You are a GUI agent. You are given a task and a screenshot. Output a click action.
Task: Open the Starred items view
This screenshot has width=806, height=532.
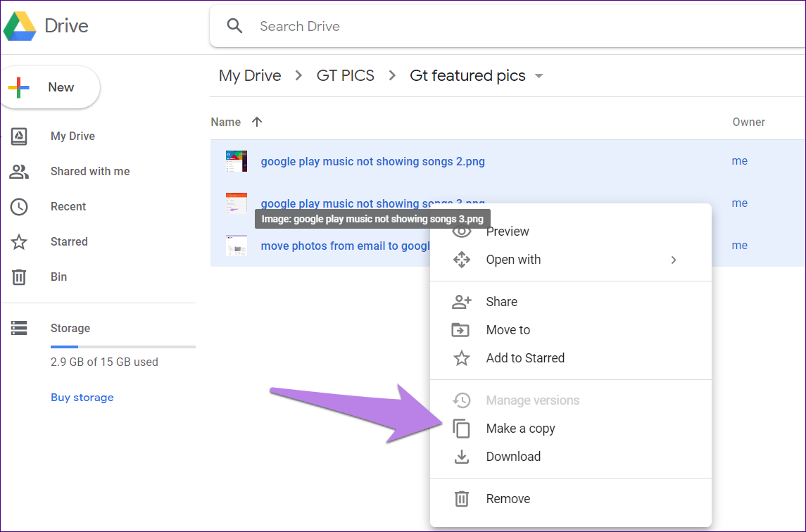point(69,241)
